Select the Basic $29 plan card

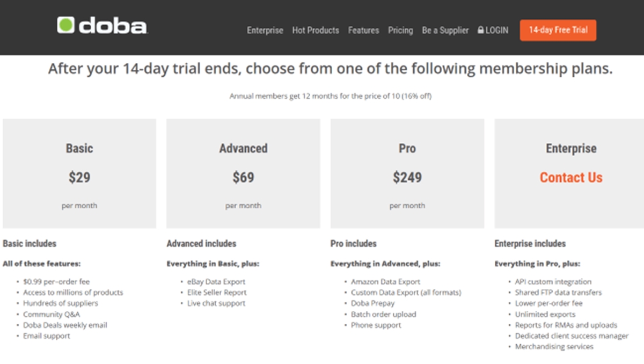click(79, 173)
